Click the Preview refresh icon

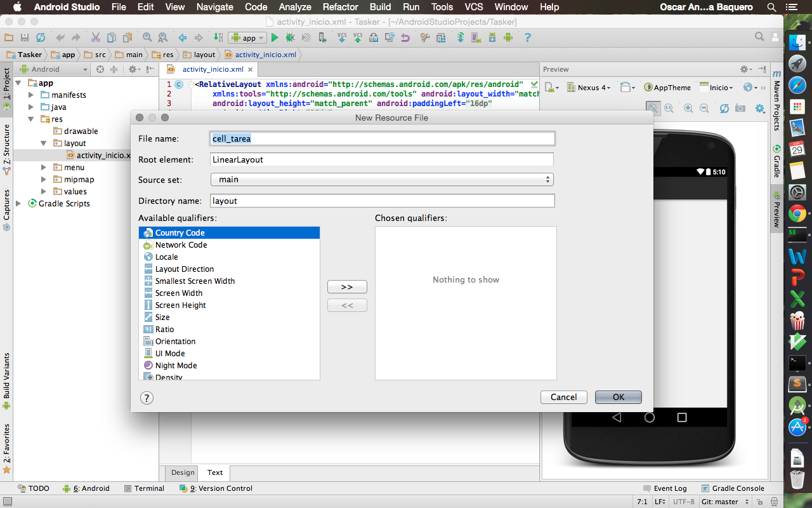(724, 108)
